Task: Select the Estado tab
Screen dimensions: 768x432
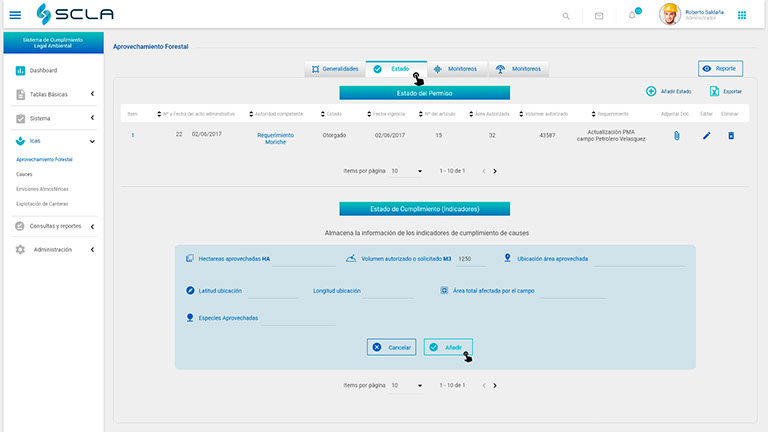Action: 393,69
